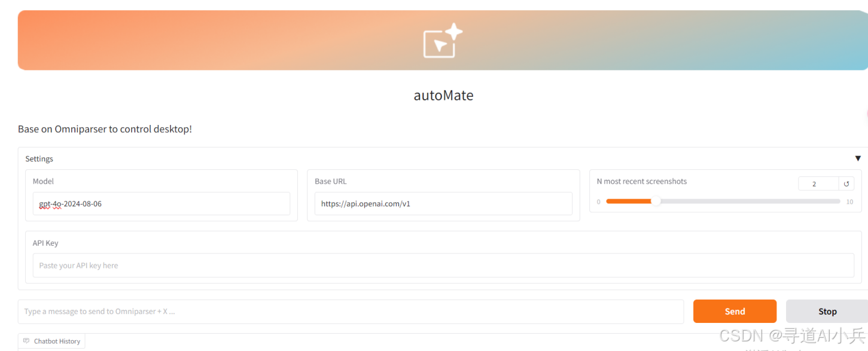Click the 'API Key' label
Image resolution: width=868 pixels, height=351 pixels.
click(45, 243)
